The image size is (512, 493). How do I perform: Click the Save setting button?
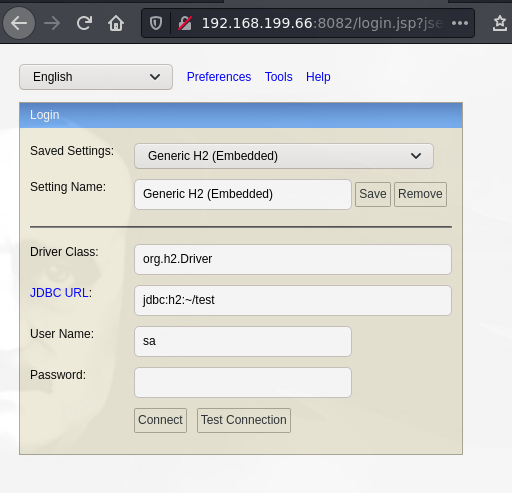click(x=373, y=194)
